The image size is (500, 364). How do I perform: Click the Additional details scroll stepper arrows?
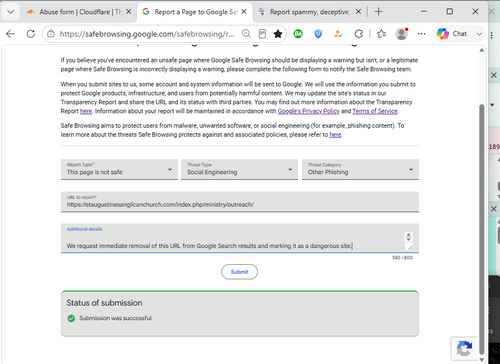coord(408,237)
